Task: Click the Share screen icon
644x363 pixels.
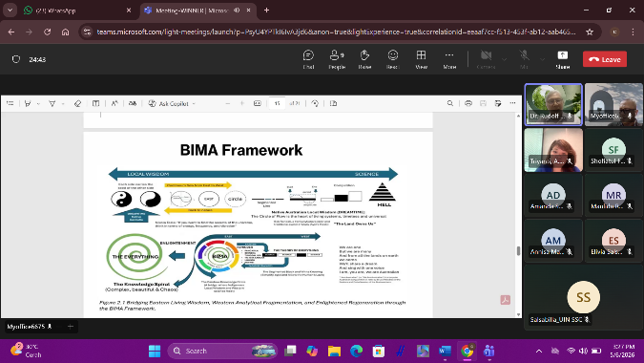Action: pos(563,59)
